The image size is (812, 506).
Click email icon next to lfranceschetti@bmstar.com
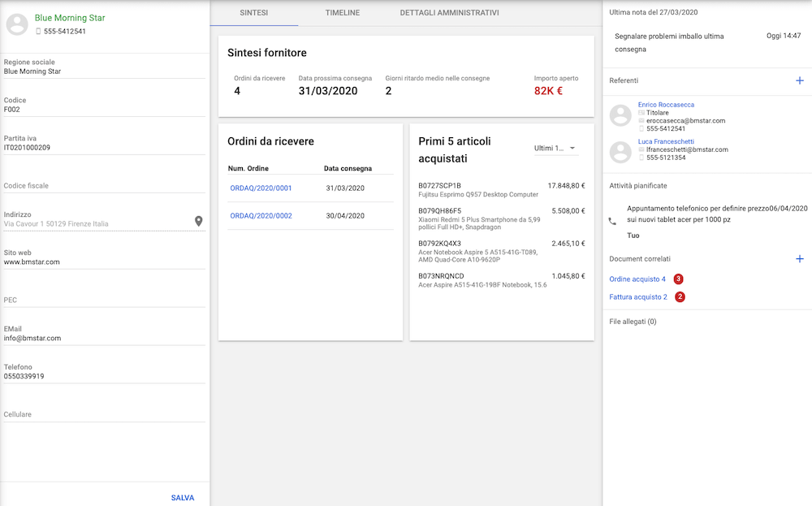point(641,149)
